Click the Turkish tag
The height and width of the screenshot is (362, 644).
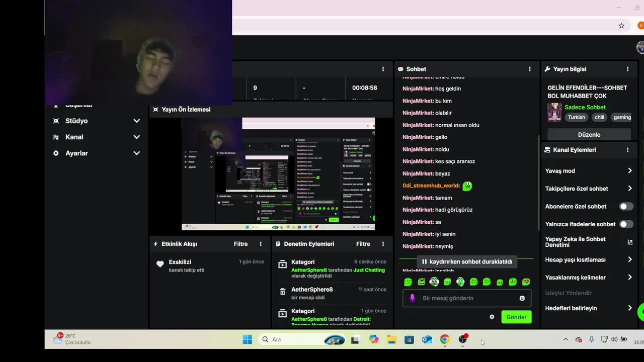pos(577,117)
